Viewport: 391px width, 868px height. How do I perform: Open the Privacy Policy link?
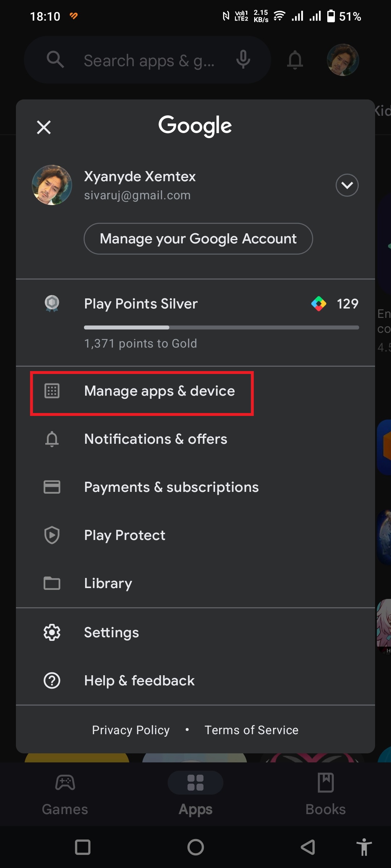click(131, 730)
